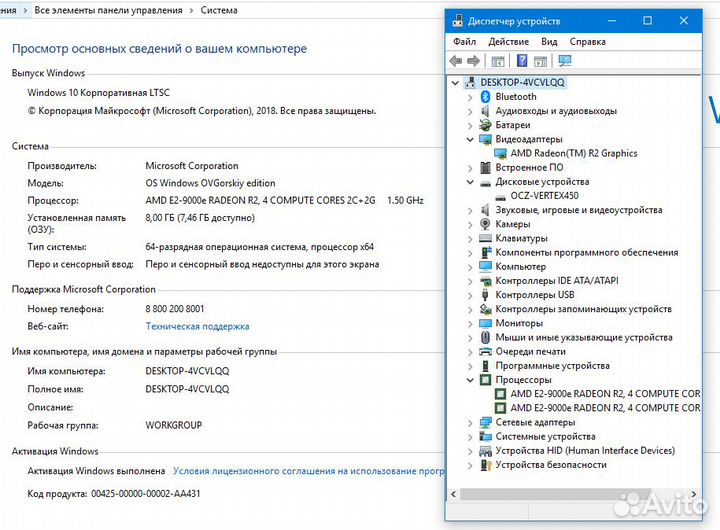Collapse the Видеоадаптеры category
The image size is (720, 530).
[470, 139]
